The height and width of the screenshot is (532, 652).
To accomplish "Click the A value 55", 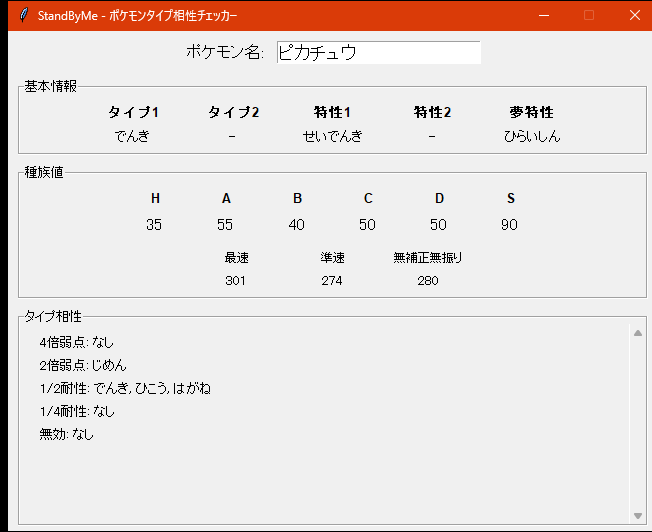I will pos(225,225).
